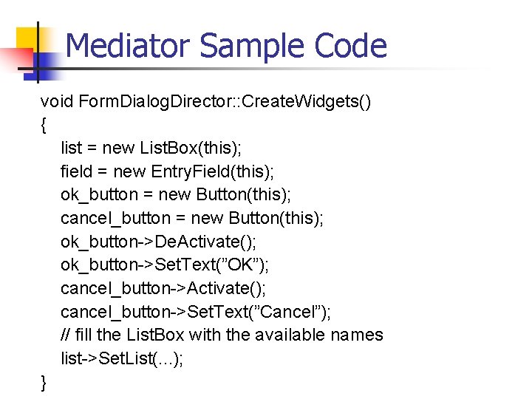The height and width of the screenshot is (399, 532).
Task: Click the word "Code" in the title
Action: tap(350, 46)
